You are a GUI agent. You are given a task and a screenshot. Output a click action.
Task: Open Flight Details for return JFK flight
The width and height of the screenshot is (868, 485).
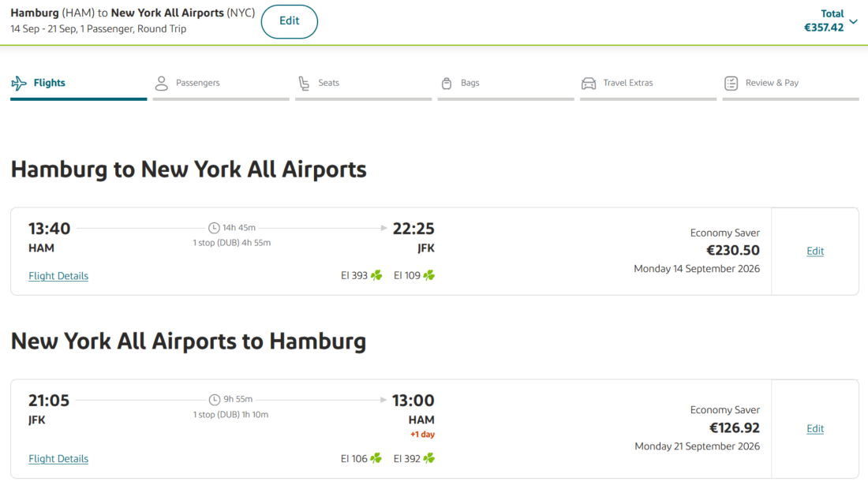tap(58, 458)
